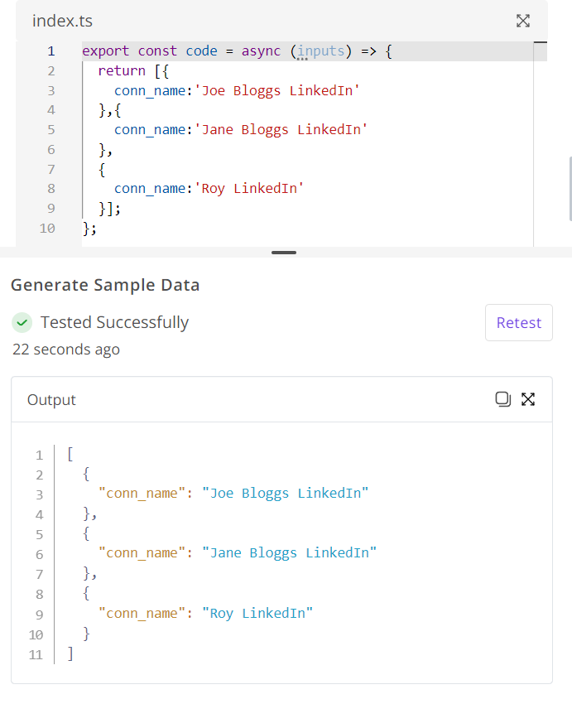Viewport: 572px width, 728px height.
Task: Click the Generate Sample Data heading
Action: [105, 285]
